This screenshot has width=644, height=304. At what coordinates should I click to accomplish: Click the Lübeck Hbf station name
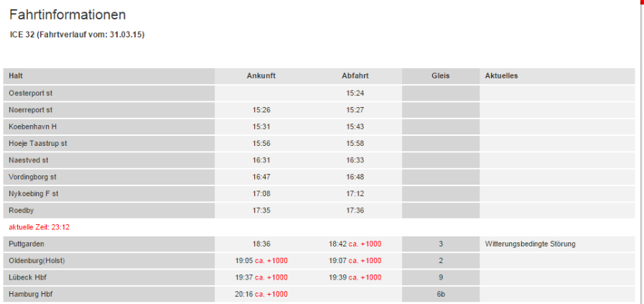[27, 277]
